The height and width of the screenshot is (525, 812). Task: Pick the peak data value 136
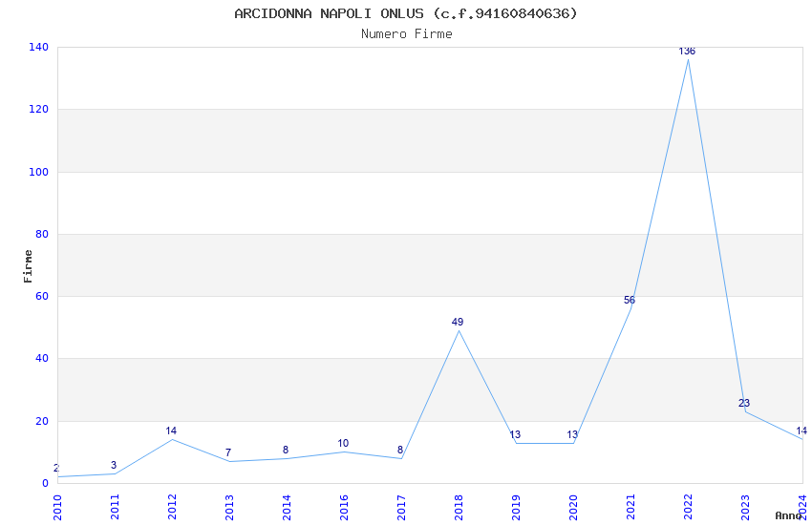(687, 52)
